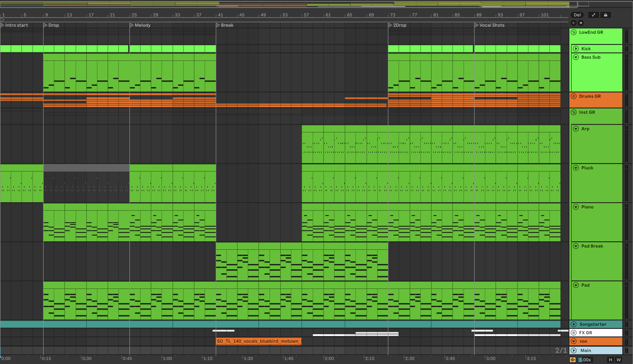
Task: Click bar 73 in beat ruler
Action: (x=393, y=15)
